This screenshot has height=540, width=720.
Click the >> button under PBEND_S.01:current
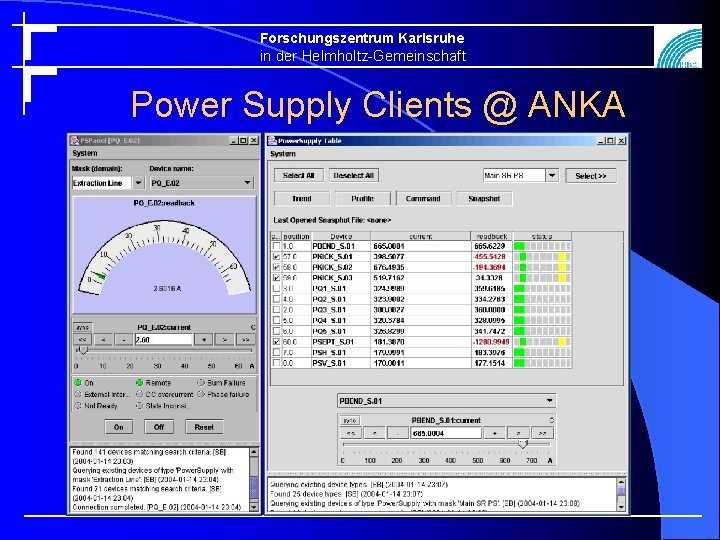(x=542, y=433)
